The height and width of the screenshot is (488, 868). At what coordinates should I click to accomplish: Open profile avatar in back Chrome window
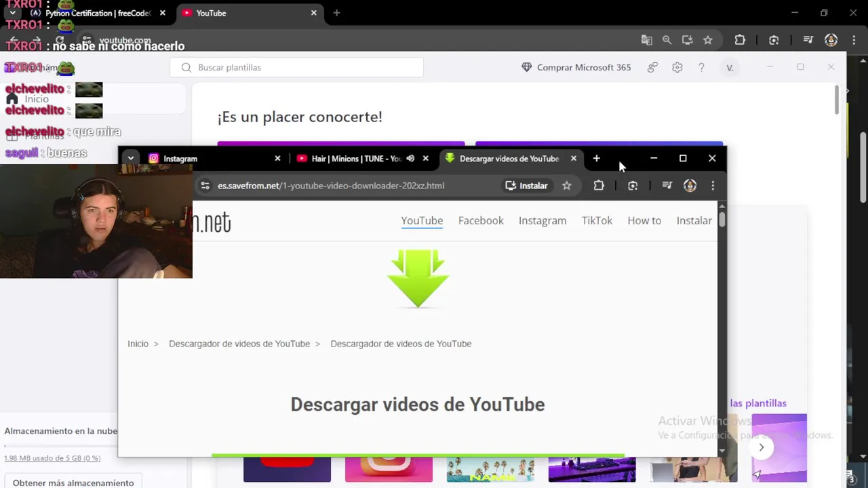pos(831,40)
